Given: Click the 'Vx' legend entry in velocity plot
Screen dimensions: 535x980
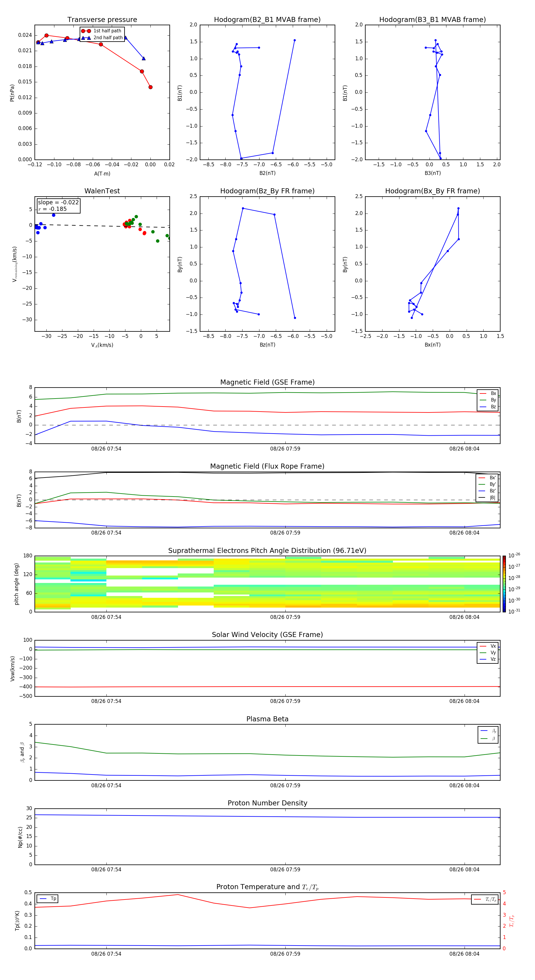Looking at the screenshot, I should pos(488,646).
